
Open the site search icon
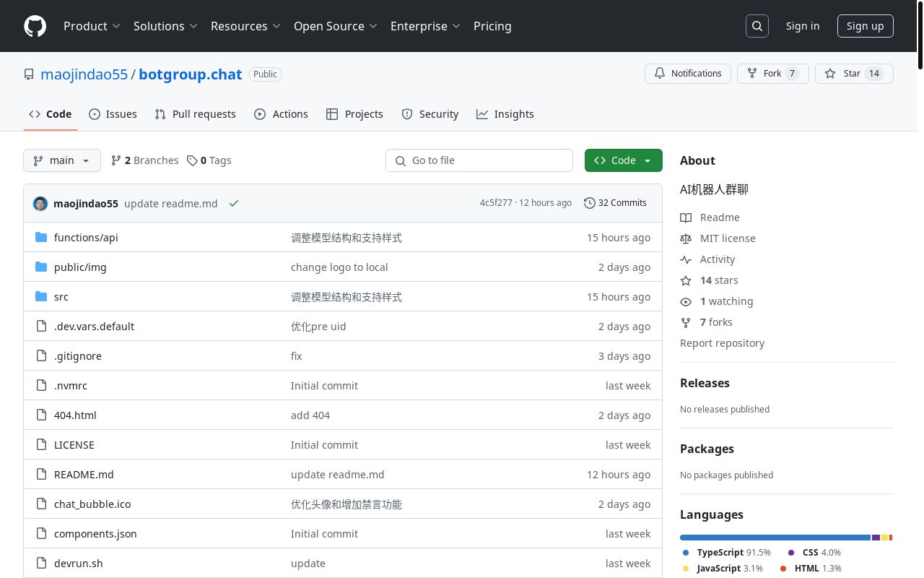[x=757, y=25]
